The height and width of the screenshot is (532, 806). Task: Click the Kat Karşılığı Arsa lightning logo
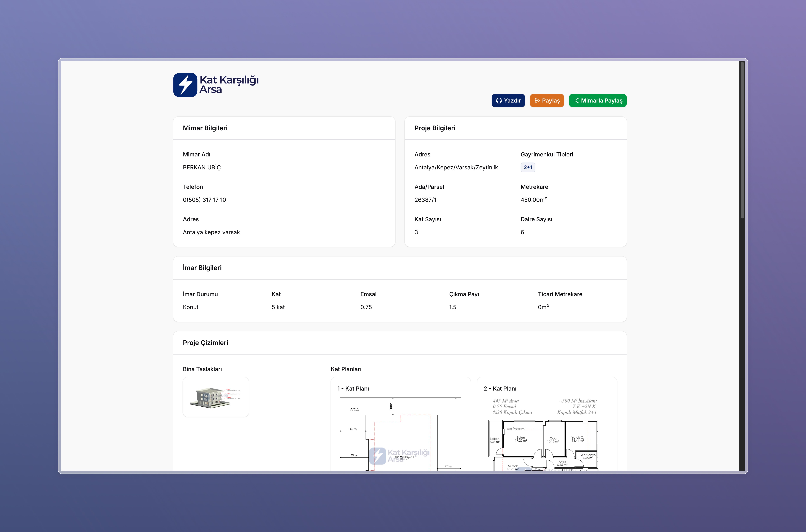point(185,85)
